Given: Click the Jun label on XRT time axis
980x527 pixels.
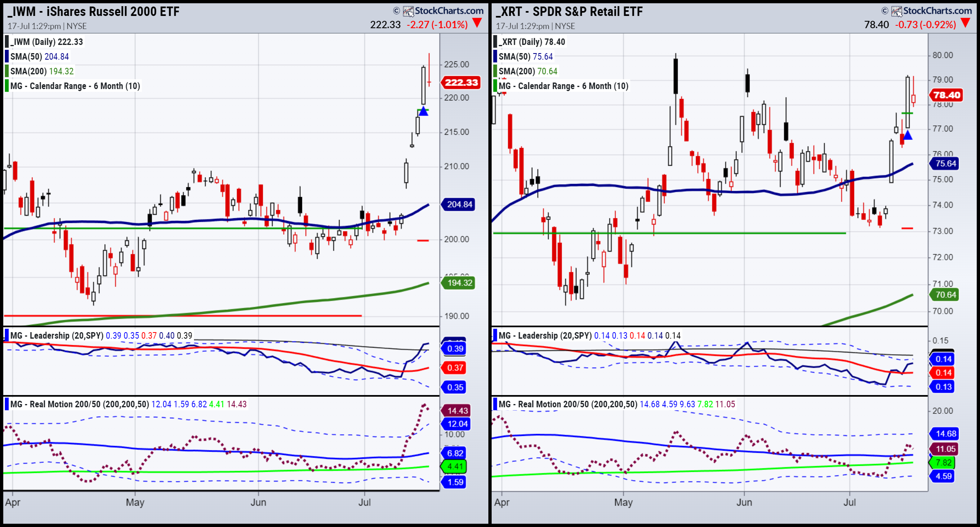Looking at the screenshot, I should [744, 502].
